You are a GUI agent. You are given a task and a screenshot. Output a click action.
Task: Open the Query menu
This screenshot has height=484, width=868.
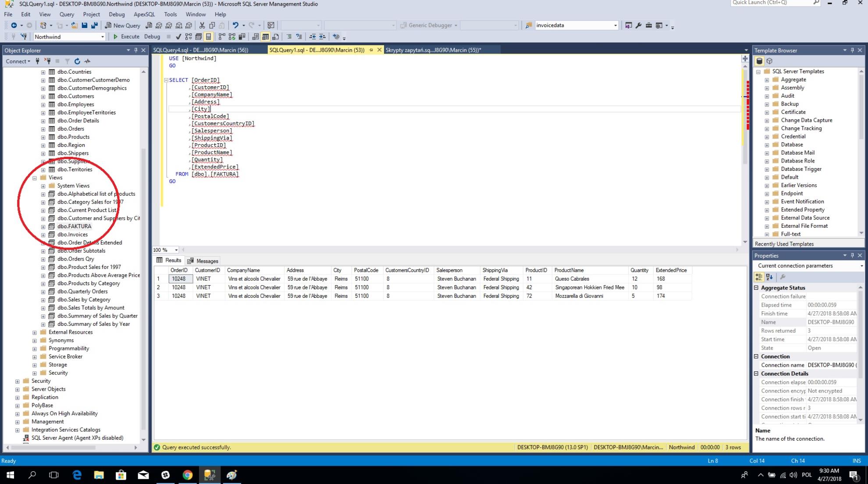[x=67, y=14]
